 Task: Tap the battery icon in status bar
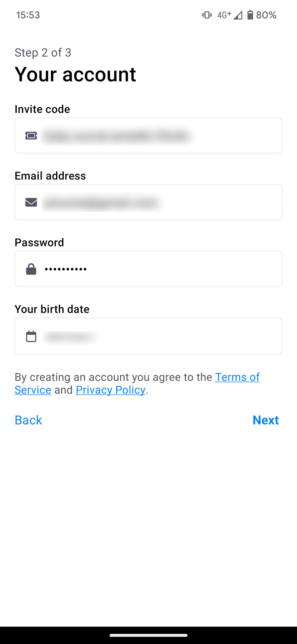pyautogui.click(x=250, y=15)
